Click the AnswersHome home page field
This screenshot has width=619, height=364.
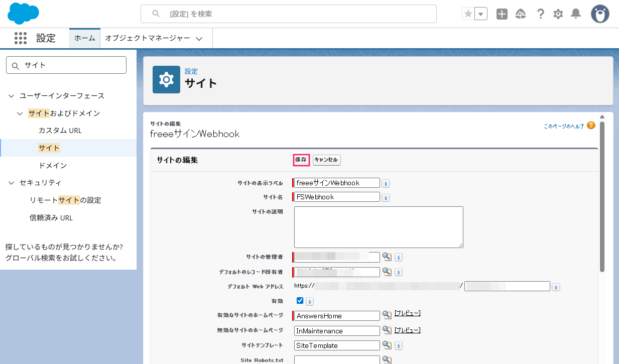click(337, 316)
